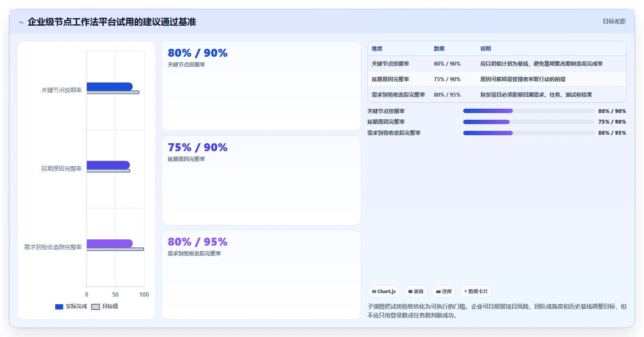Open the 75% / 90% data card
Image resolution: width=644 pixels, height=337 pixels.
pos(261,180)
